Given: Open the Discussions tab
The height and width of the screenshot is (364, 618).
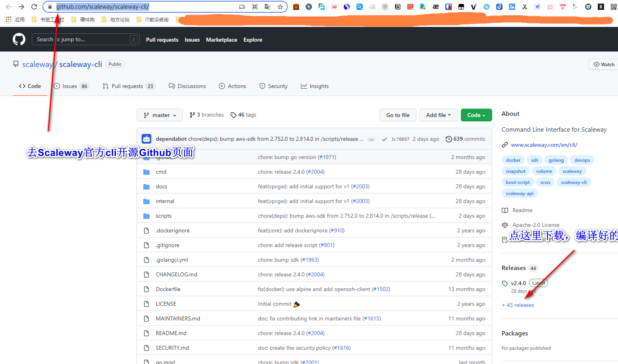Looking at the screenshot, I should pos(187,86).
